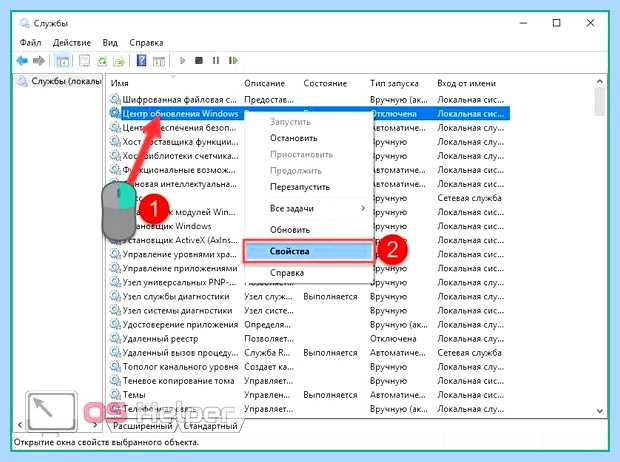The width and height of the screenshot is (620, 462).
Task: Open the Help toolbar icon
Action: click(x=141, y=61)
